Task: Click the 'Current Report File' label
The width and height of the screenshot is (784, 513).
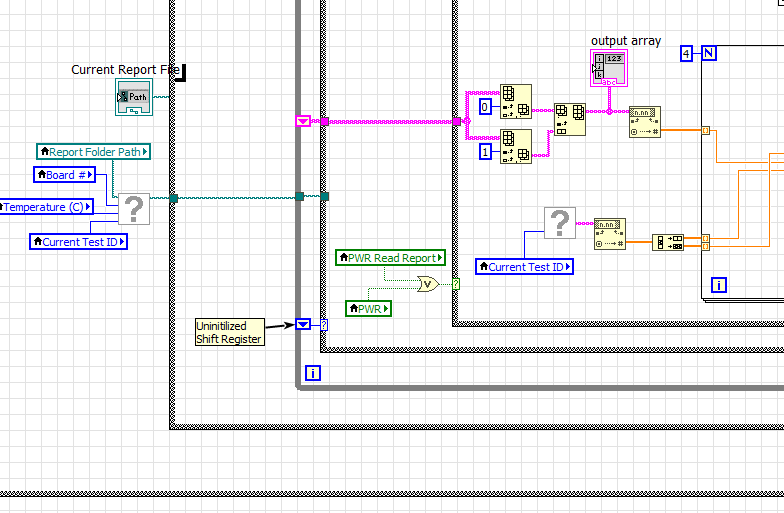Action: pos(126,70)
